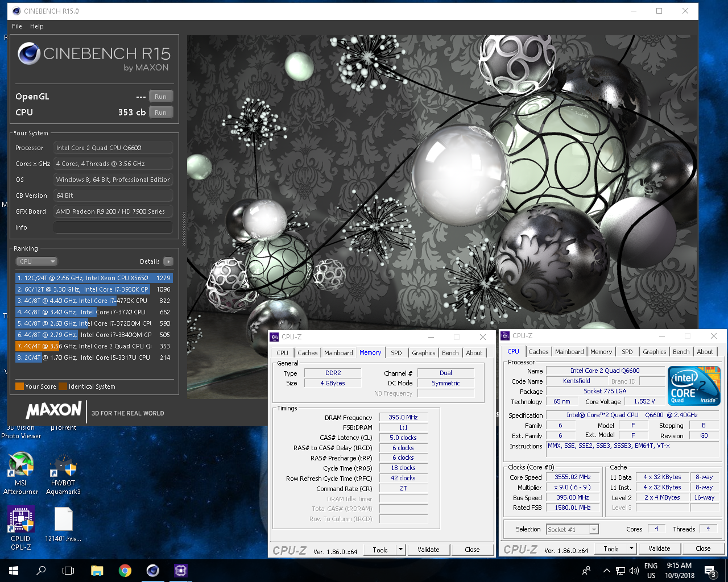This screenshot has width=728, height=582.
Task: Select ranking entry Core i7-3930K
Action: [94, 289]
